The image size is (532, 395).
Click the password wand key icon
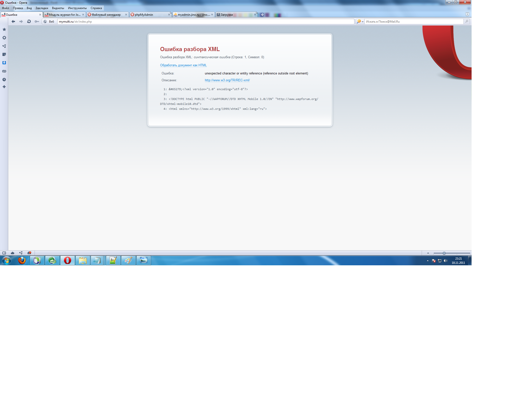(x=37, y=22)
